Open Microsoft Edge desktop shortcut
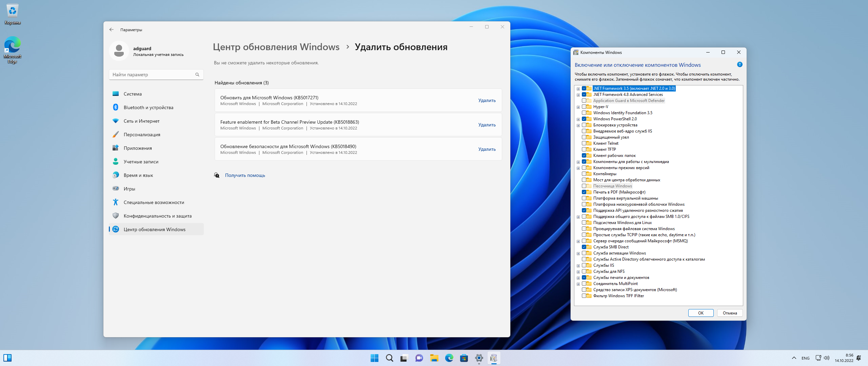 coord(13,50)
